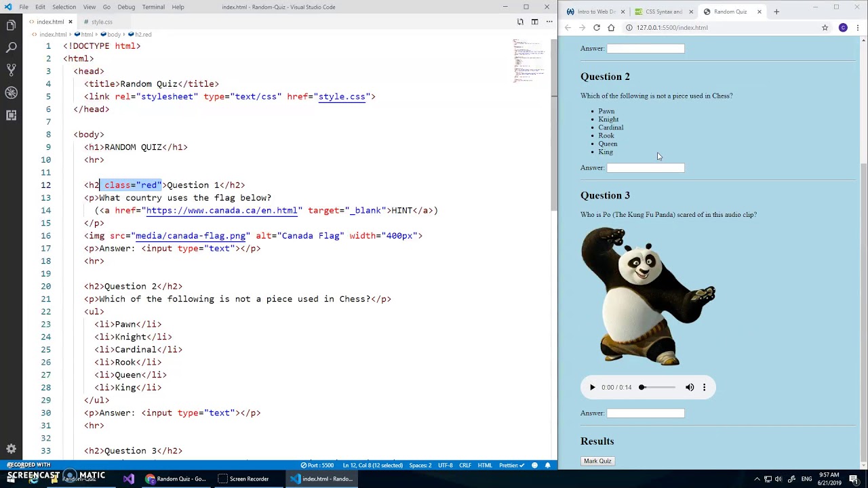Open the Debug view in the activity bar
This screenshot has height=488, width=868.
[11, 93]
